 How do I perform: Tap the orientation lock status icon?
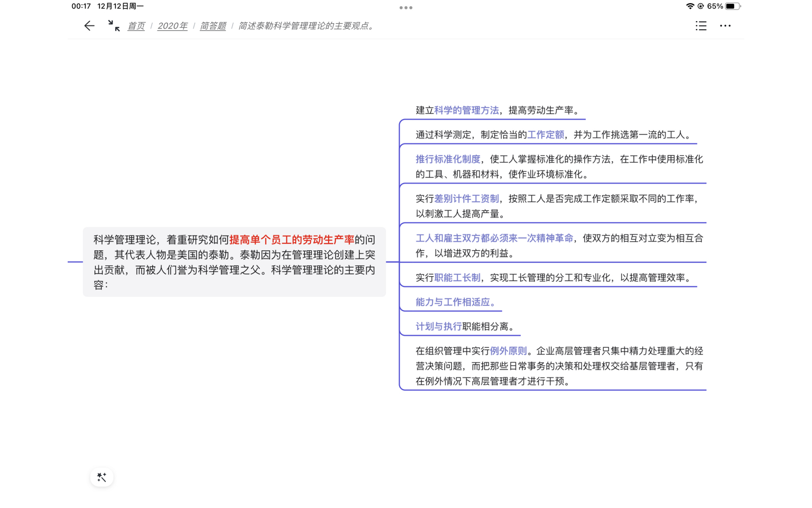[700, 6]
